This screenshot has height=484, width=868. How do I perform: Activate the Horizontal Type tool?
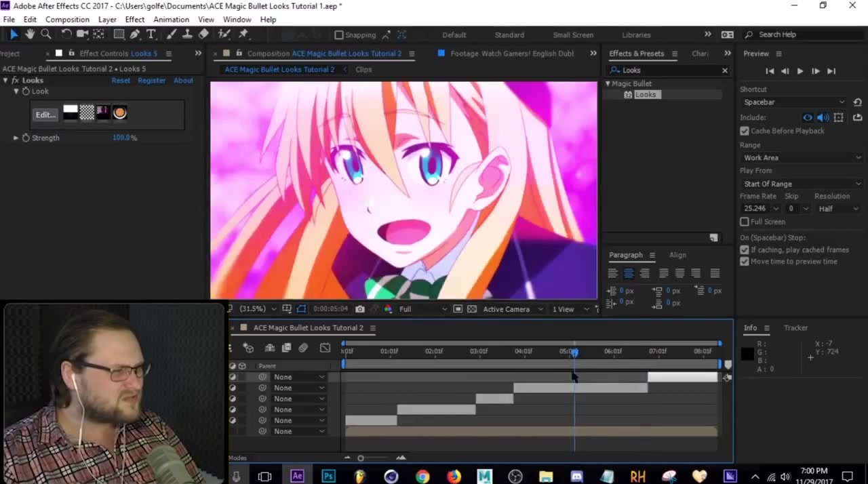(x=151, y=34)
